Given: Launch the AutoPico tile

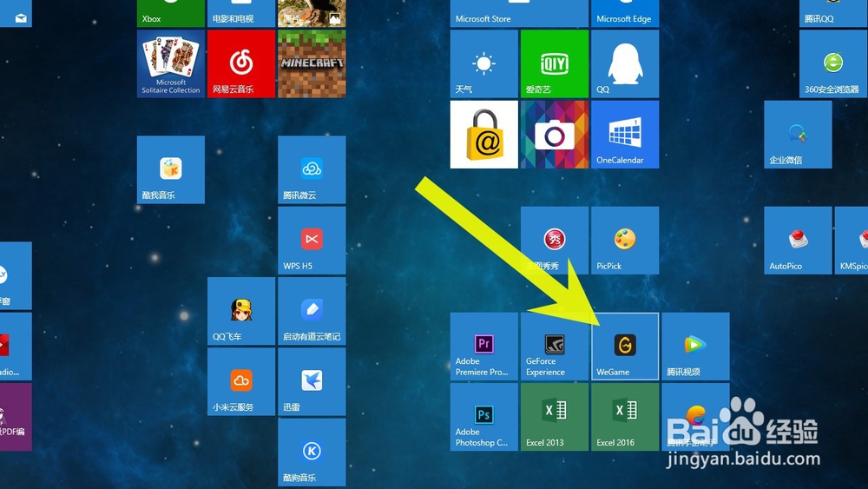Looking at the screenshot, I should pyautogui.click(x=798, y=241).
